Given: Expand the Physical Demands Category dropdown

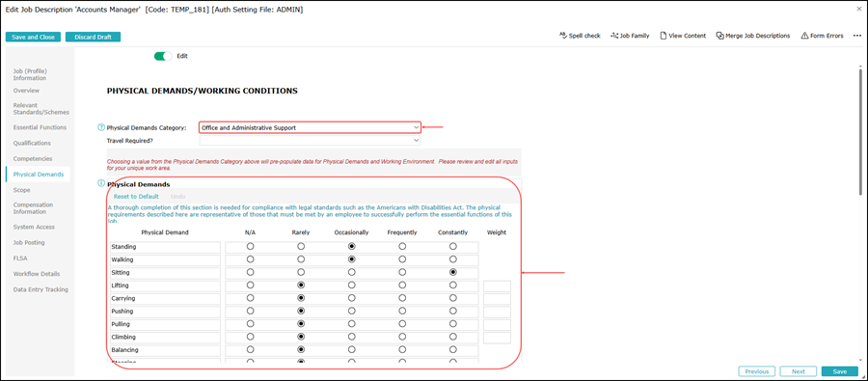Looking at the screenshot, I should 310,127.
